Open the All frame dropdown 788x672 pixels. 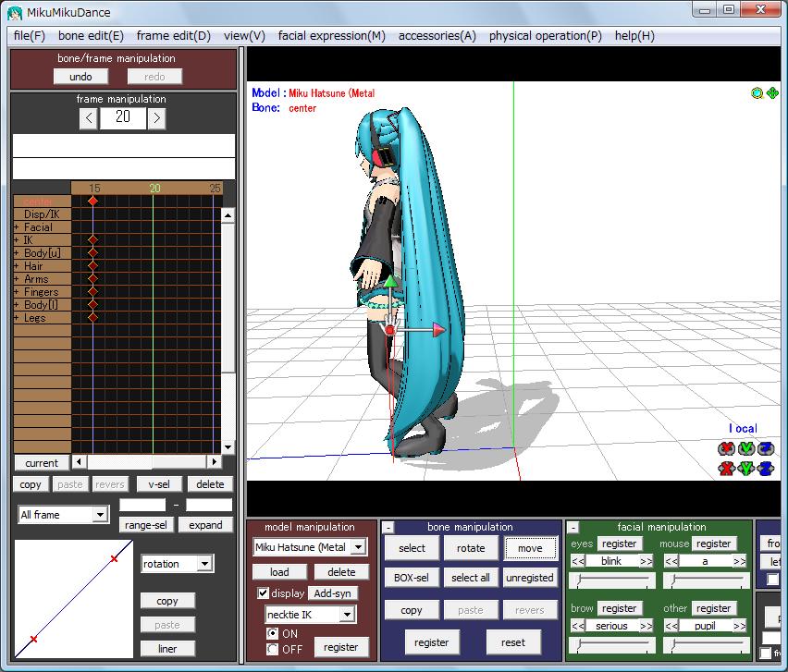click(x=100, y=515)
